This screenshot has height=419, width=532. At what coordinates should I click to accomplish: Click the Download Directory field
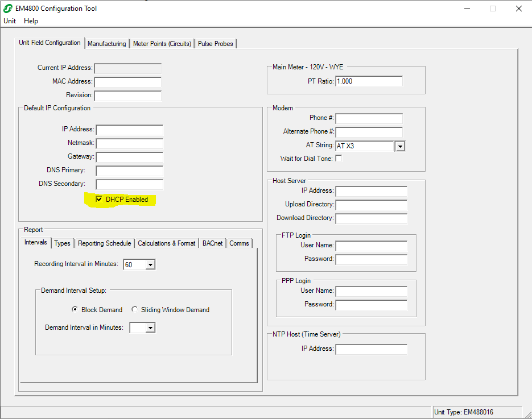(371, 218)
